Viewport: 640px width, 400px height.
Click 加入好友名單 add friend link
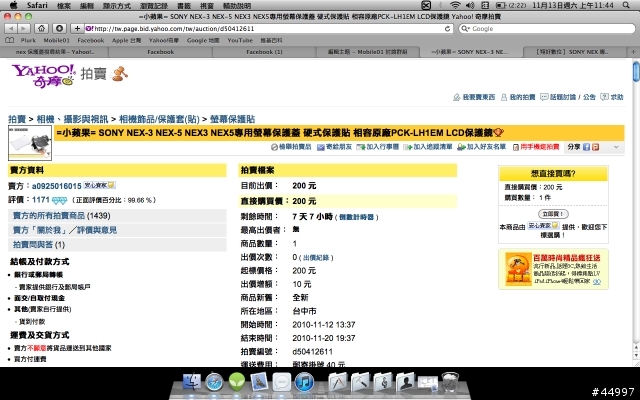pos(482,147)
